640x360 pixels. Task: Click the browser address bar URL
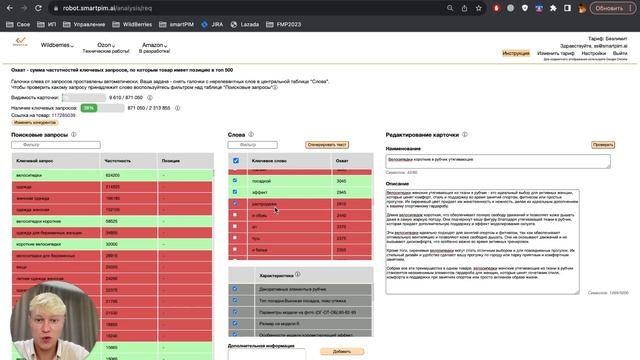click(x=107, y=8)
